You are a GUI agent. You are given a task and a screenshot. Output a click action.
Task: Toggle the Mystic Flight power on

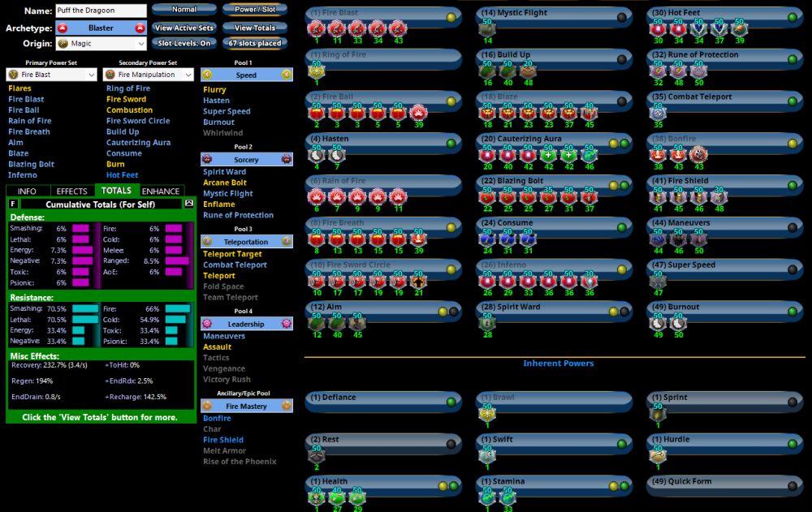(x=621, y=17)
